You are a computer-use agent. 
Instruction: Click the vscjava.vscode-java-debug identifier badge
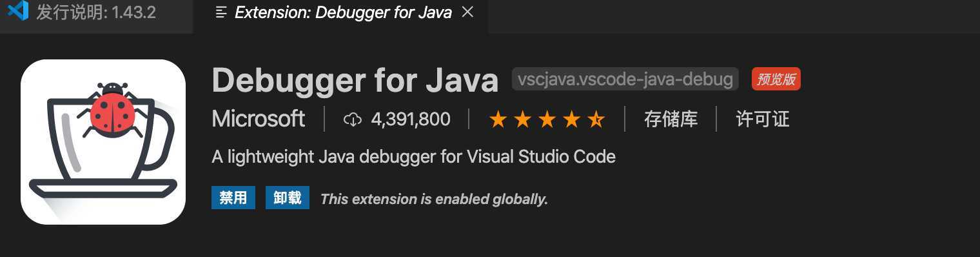tap(625, 79)
